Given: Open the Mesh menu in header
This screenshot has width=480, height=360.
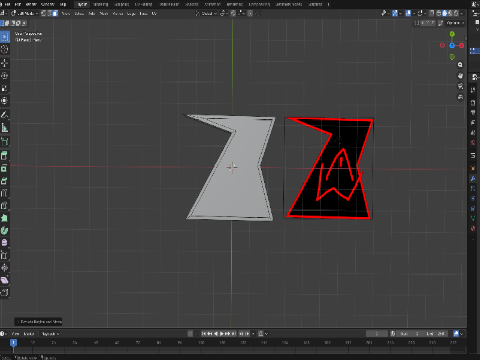Looking at the screenshot, I should point(104,14).
